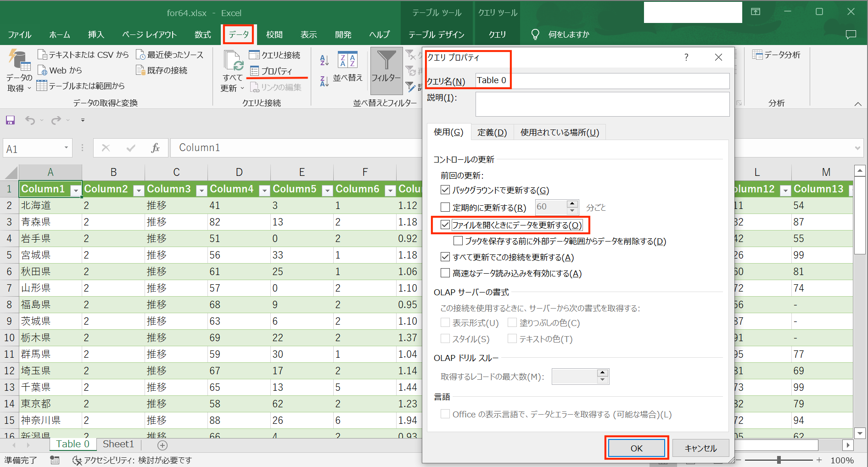Collapse the ribbon with chevron

pyautogui.click(x=858, y=104)
